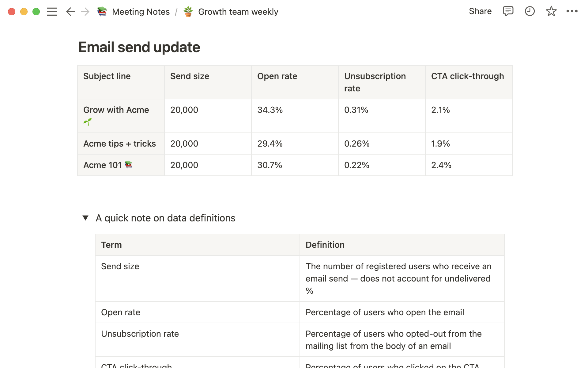
Task: Click the Acme 101 table row
Action: coord(295,165)
